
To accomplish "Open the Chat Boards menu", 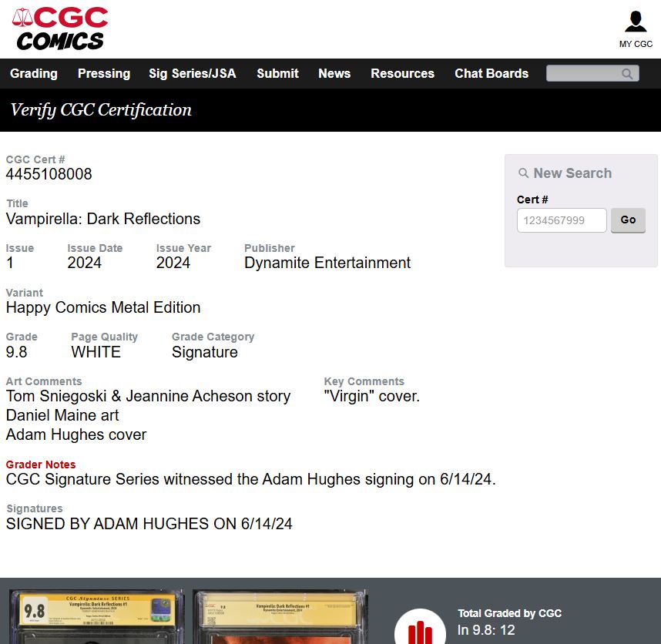I will [492, 74].
